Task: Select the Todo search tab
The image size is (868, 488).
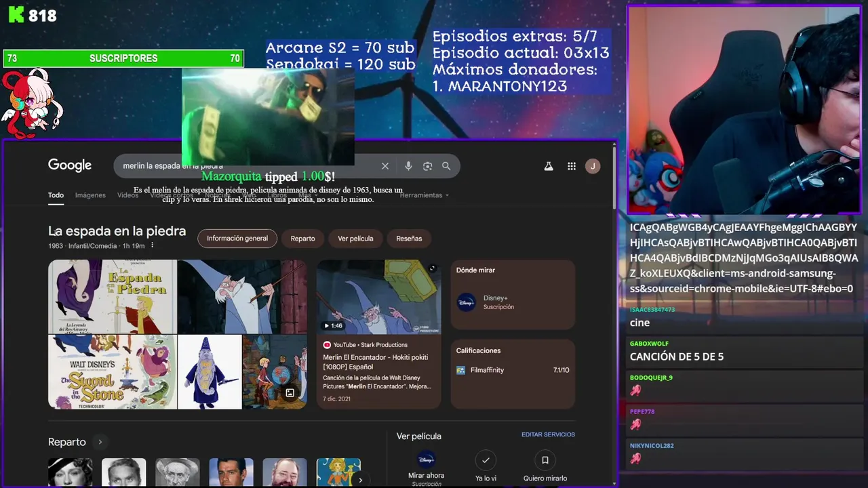Action: tap(56, 195)
